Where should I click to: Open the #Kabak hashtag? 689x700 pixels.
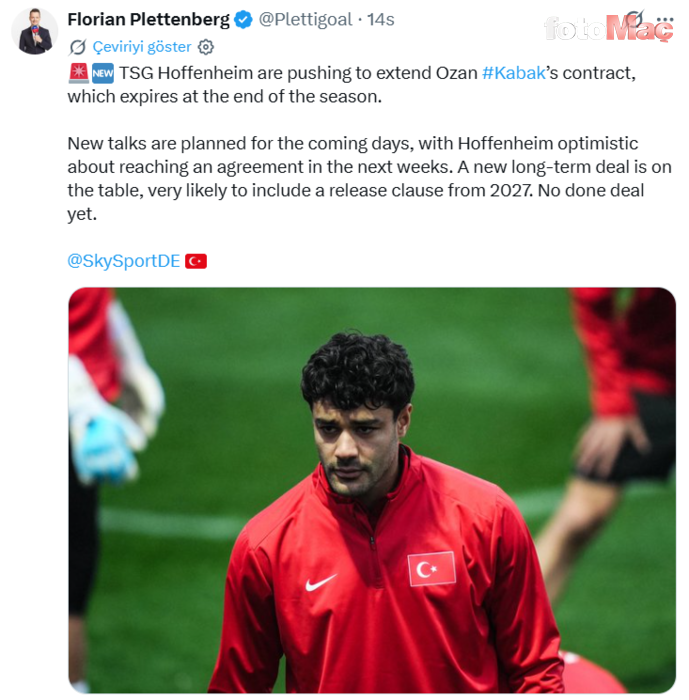[514, 73]
